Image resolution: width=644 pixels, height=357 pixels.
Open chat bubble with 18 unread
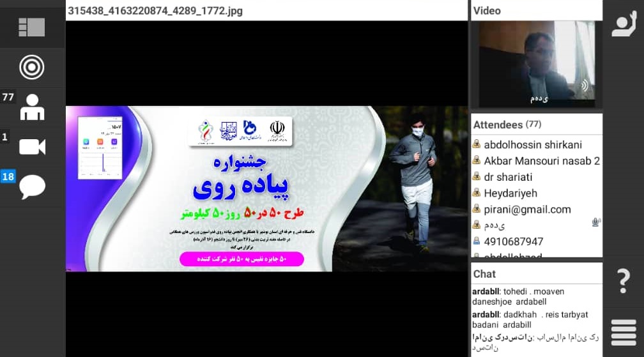pyautogui.click(x=31, y=186)
